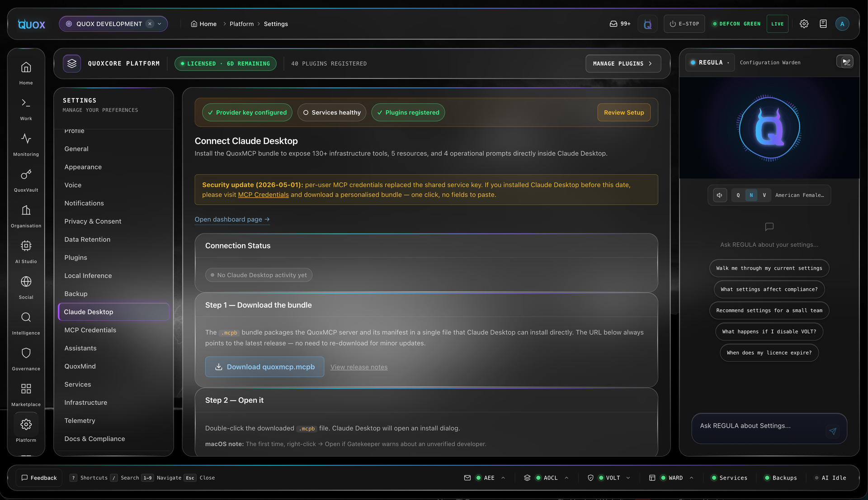
Task: Click 'When does my licence expire?' suggestion
Action: (x=769, y=353)
